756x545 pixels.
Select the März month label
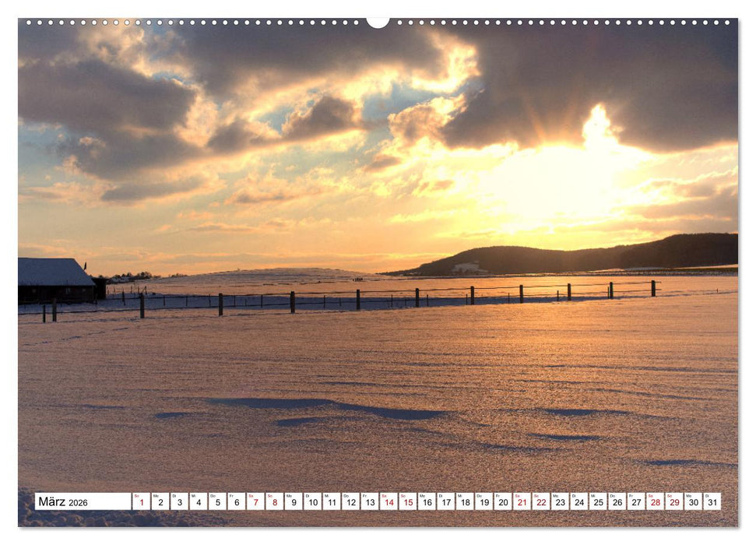[x=53, y=501]
